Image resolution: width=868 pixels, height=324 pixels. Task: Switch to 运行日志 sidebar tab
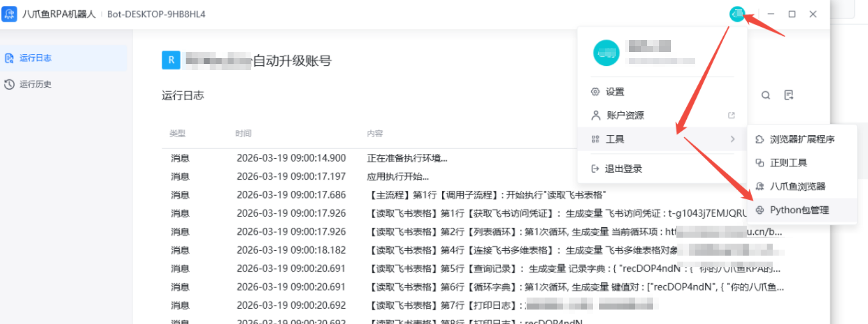tap(63, 58)
